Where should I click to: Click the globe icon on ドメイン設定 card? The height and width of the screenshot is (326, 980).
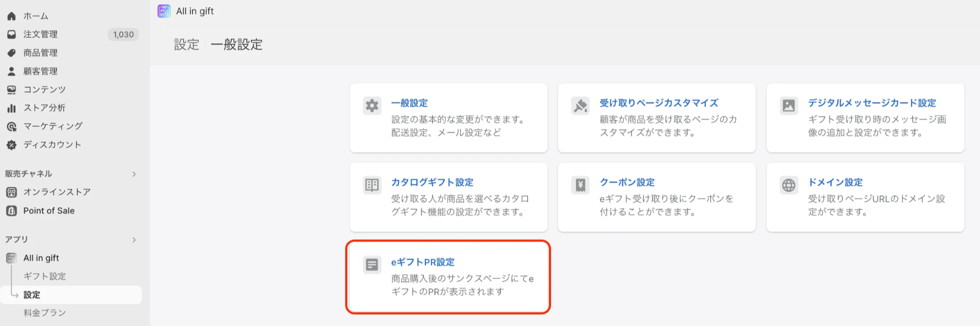click(788, 185)
